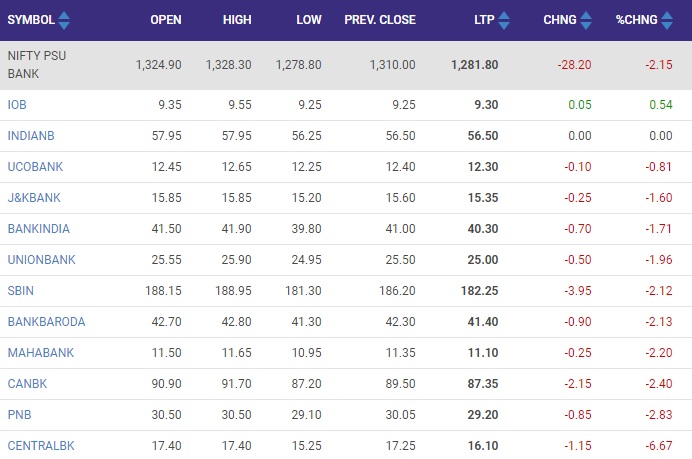Click the NIFTY PSU BANK index row
The height and width of the screenshot is (459, 692).
pyautogui.click(x=346, y=65)
